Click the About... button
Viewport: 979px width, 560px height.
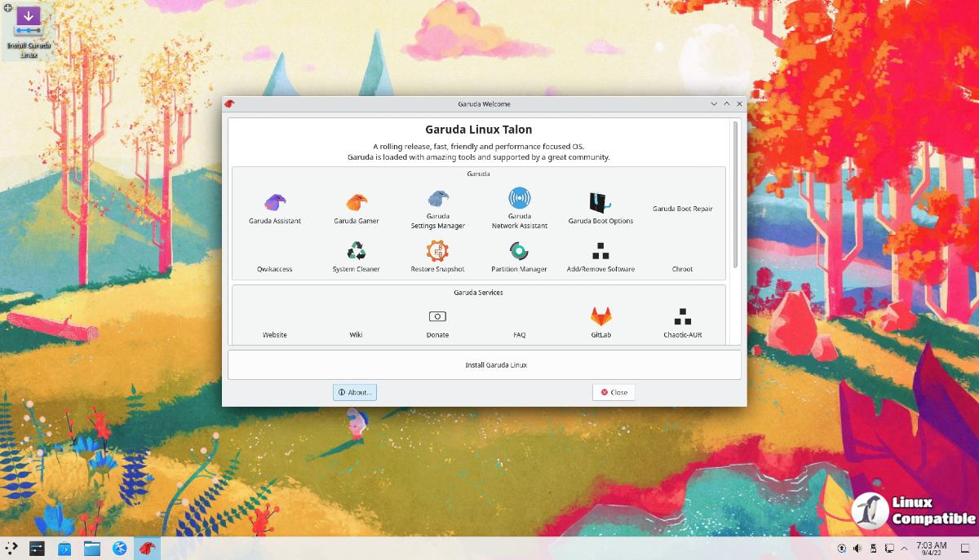point(354,392)
